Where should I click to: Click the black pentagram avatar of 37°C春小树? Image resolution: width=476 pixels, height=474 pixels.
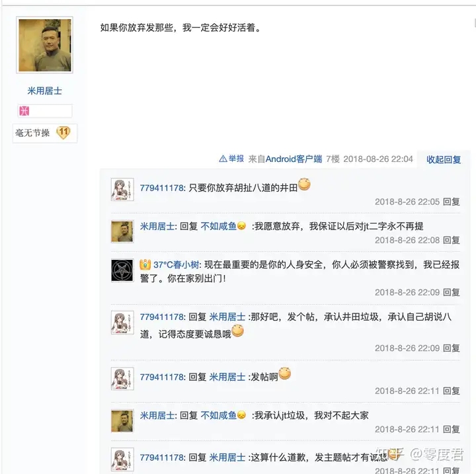point(122,270)
